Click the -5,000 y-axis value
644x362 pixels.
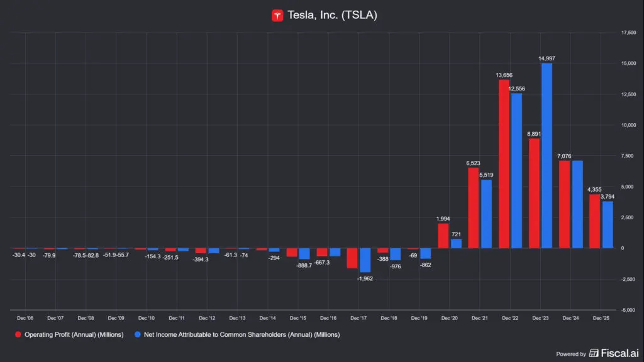[x=628, y=310]
